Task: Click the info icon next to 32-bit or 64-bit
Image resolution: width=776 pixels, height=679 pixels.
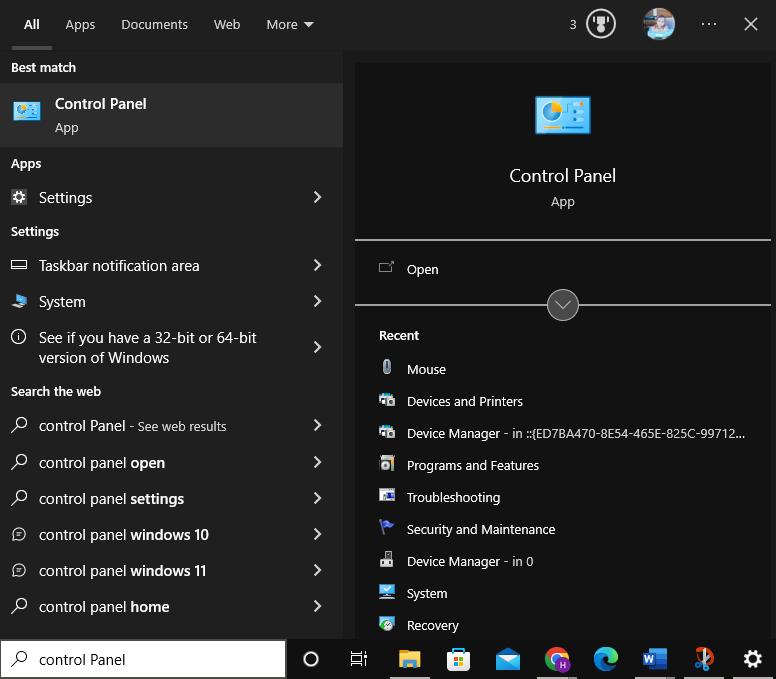Action: [x=19, y=338]
